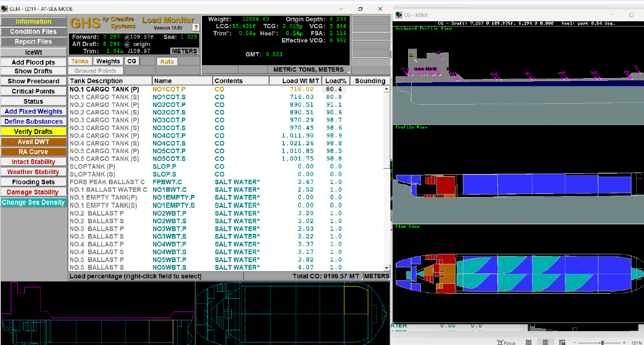Click ship plan view thumbnail below the table
The image size is (644, 345).
tap(292, 313)
